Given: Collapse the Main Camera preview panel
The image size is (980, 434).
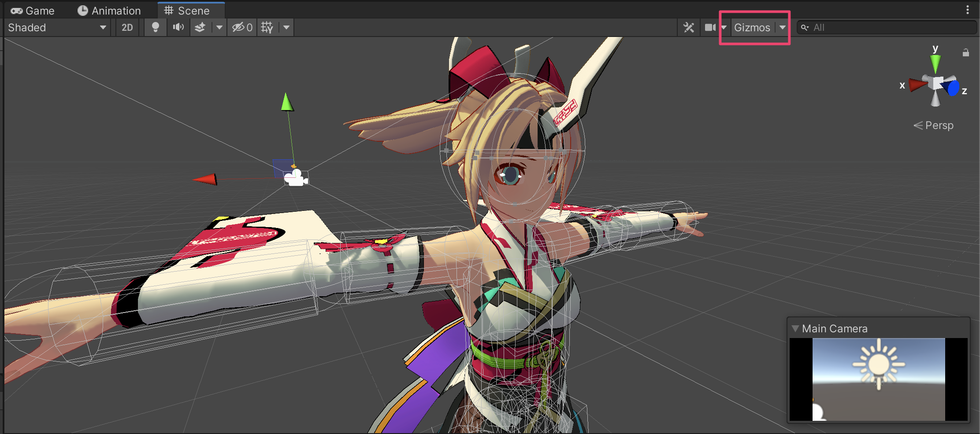Looking at the screenshot, I should (795, 328).
